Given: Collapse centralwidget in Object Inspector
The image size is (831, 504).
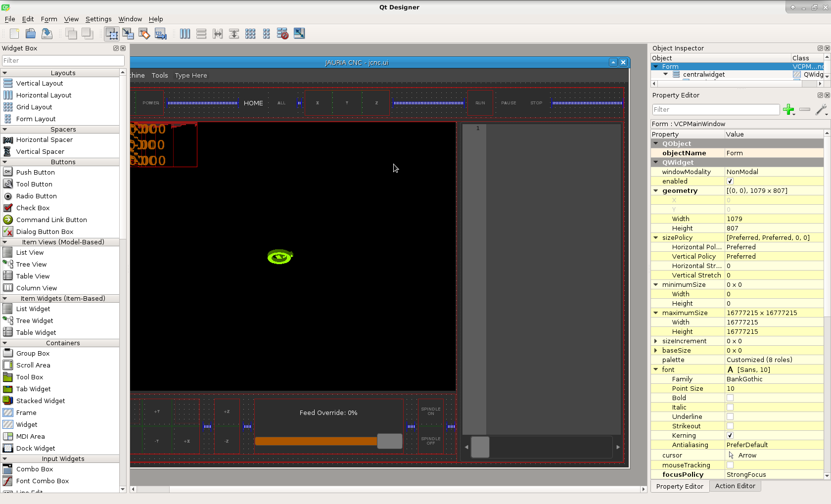Looking at the screenshot, I should point(666,74).
